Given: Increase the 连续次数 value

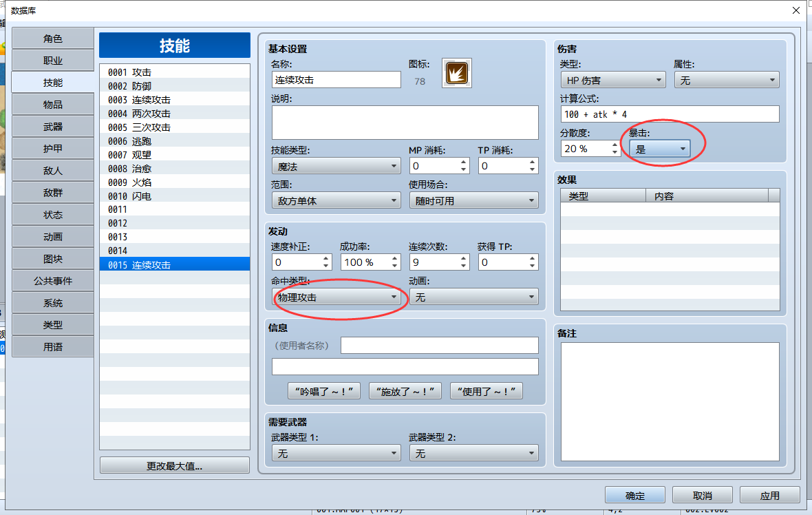Looking at the screenshot, I should (x=464, y=259).
